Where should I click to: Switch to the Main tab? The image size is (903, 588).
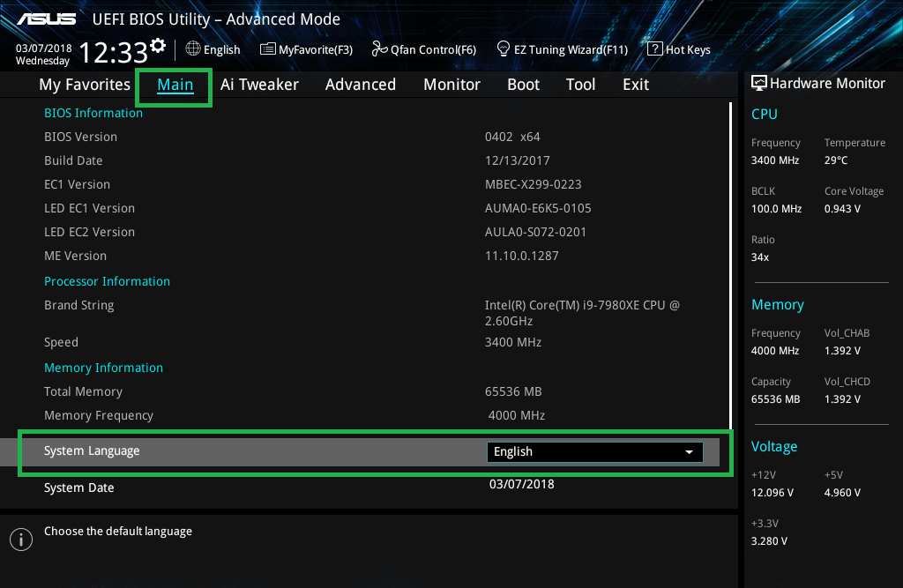(x=175, y=85)
